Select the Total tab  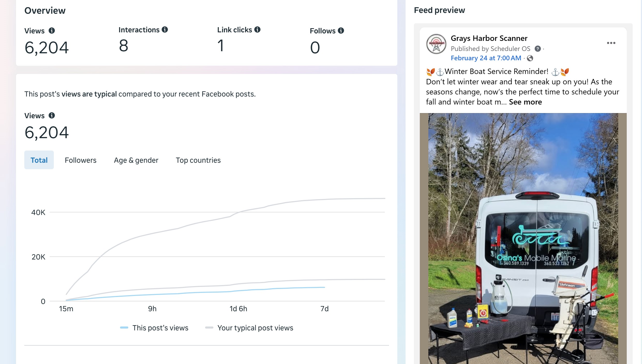click(x=39, y=160)
